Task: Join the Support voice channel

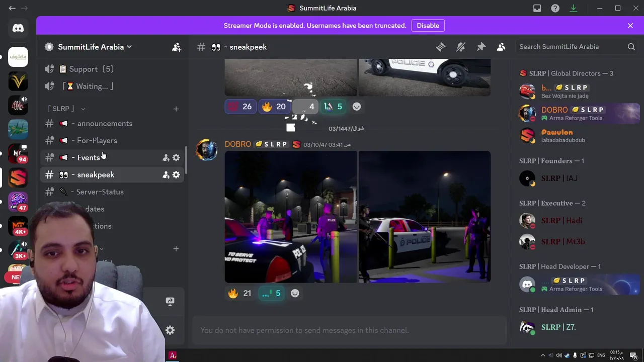Action: 113,69
